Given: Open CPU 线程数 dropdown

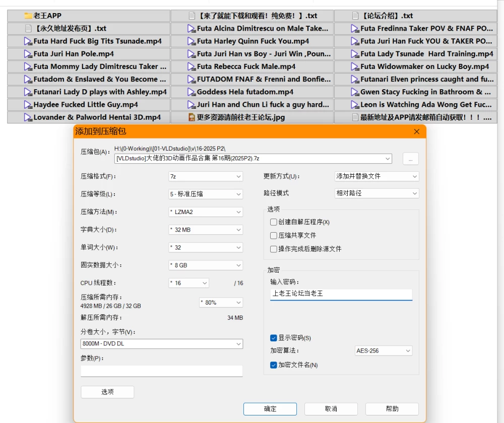Looking at the screenshot, I should (189, 283).
